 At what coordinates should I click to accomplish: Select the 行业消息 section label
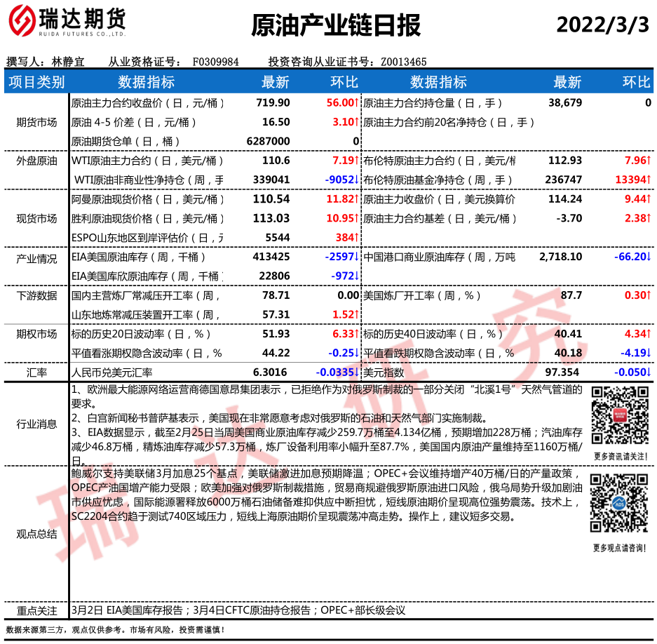tap(36, 423)
